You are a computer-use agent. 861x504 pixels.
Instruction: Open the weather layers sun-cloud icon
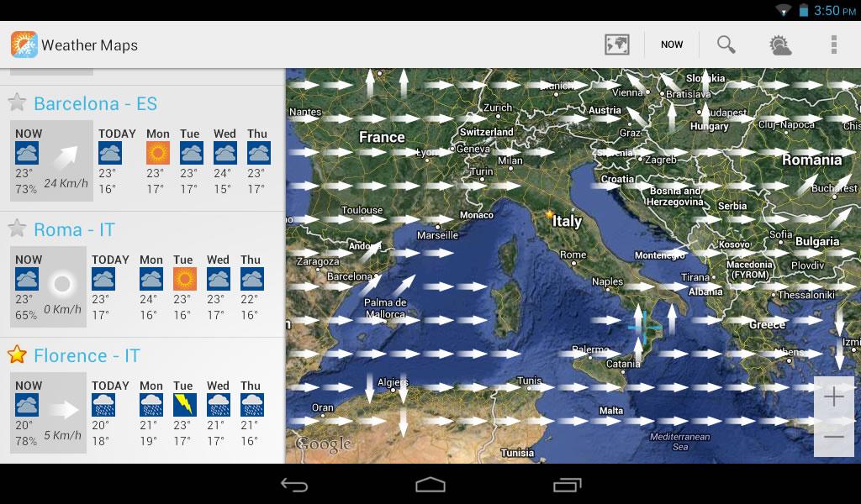pos(779,45)
